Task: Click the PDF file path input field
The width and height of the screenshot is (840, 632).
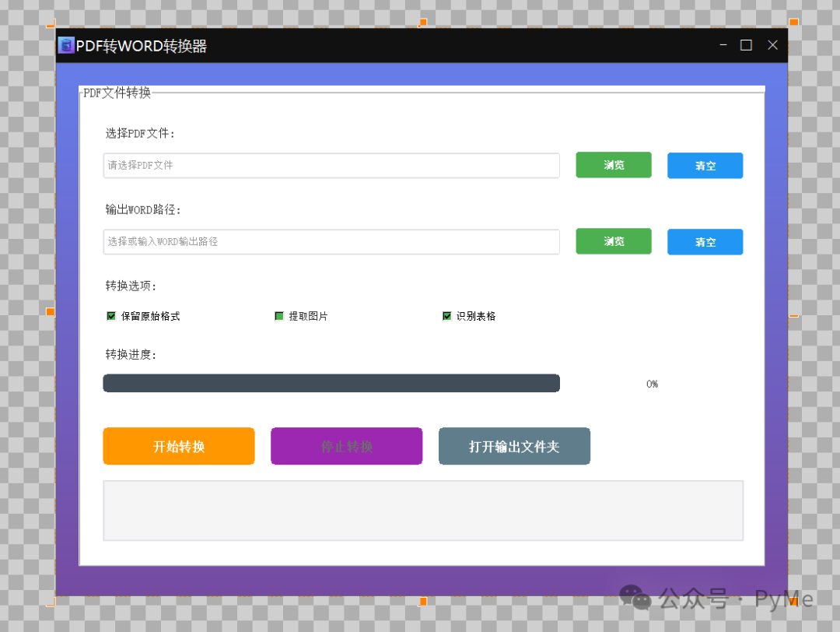Action: pos(331,165)
